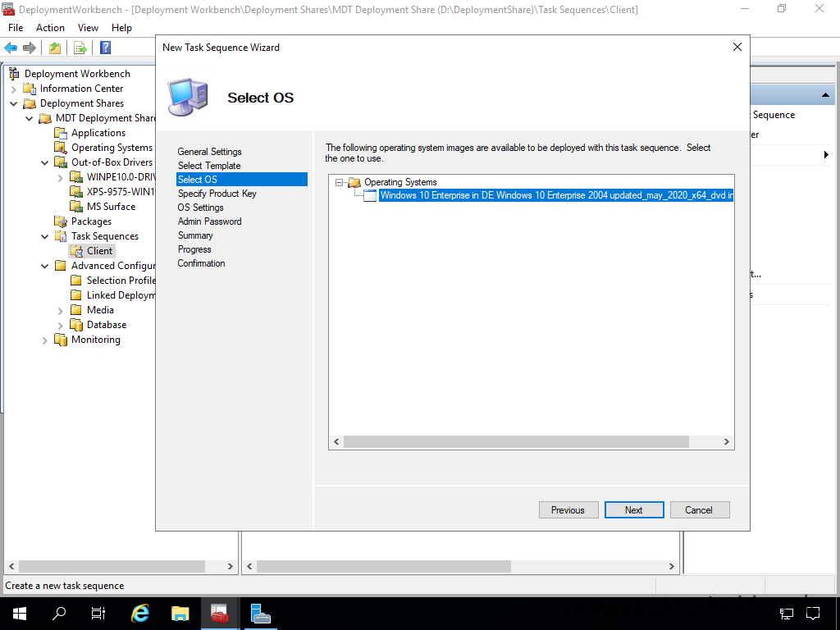Open the Windows Start menu
The image size is (840, 630).
[20, 614]
